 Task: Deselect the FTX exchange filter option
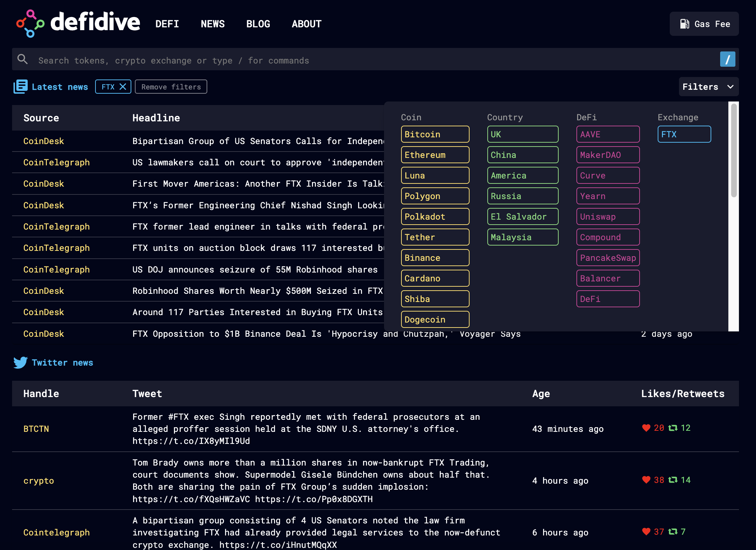tap(684, 134)
